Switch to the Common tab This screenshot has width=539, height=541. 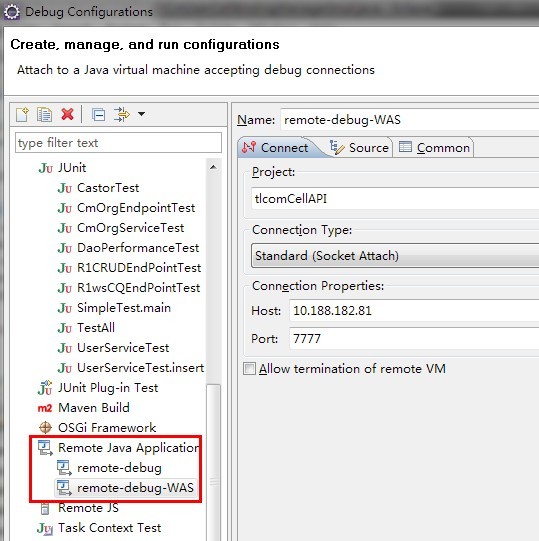[x=434, y=148]
